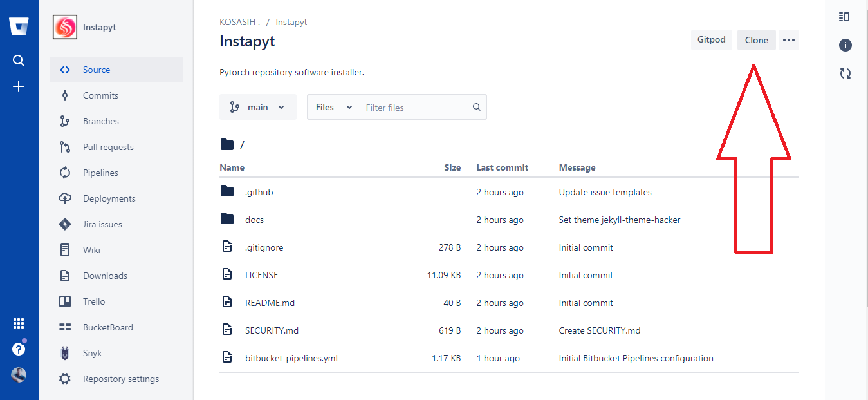This screenshot has width=868, height=400.
Task: Click the Pipelines icon
Action: coord(65,173)
